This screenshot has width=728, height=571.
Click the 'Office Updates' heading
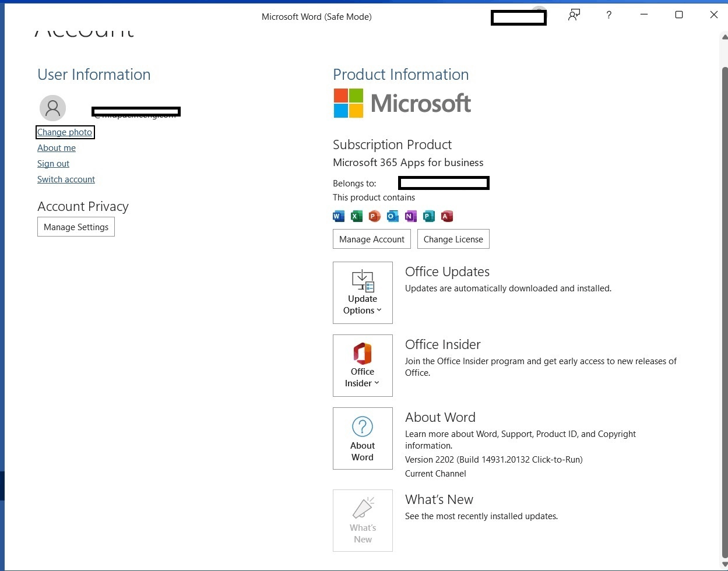coord(447,272)
